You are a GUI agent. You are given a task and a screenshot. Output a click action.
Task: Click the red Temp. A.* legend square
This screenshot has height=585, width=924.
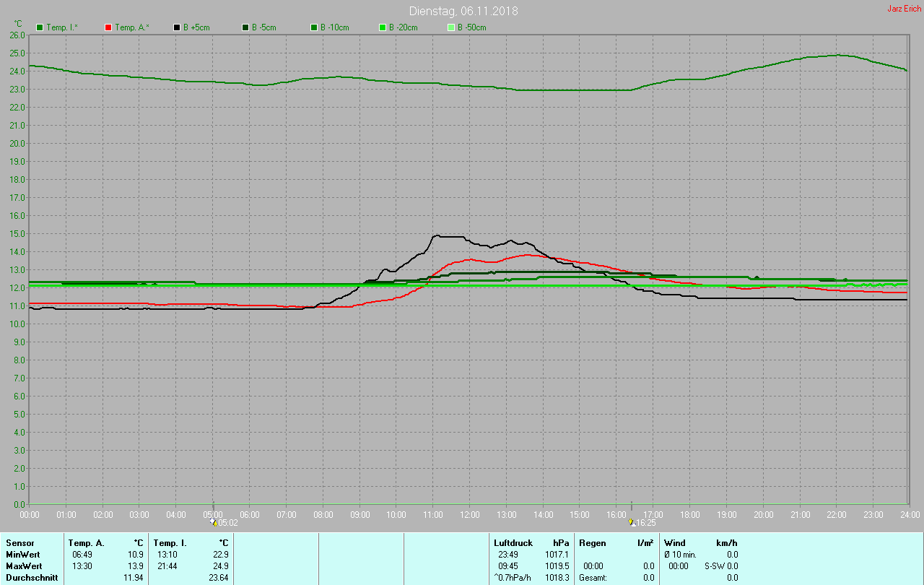click(108, 27)
